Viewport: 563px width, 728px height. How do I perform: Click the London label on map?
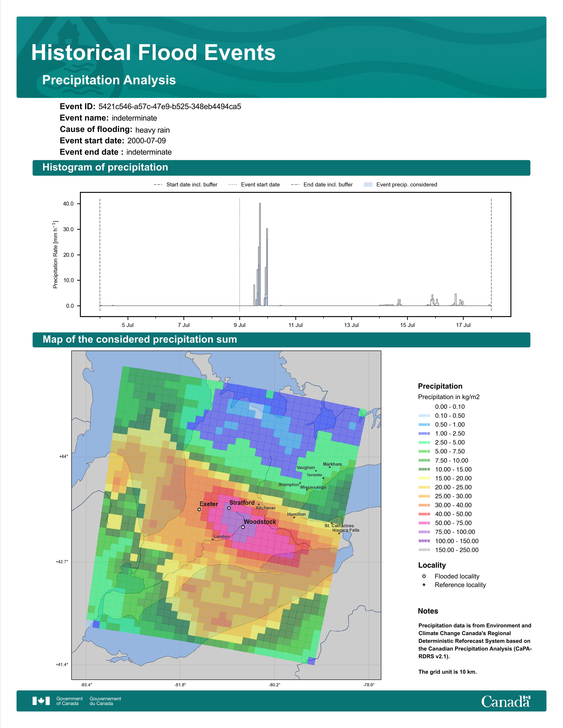point(222,536)
